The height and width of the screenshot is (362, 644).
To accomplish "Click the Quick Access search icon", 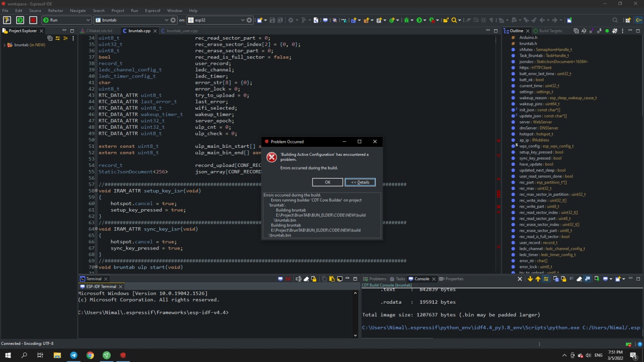I will pos(615,20).
